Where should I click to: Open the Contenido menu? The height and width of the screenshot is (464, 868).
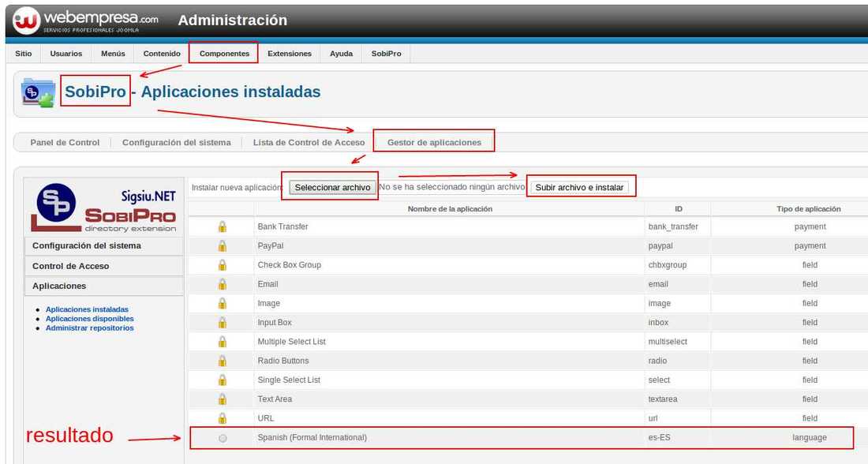[162, 54]
